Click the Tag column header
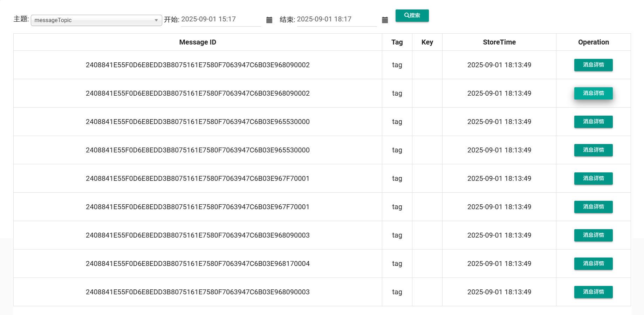 tap(397, 42)
